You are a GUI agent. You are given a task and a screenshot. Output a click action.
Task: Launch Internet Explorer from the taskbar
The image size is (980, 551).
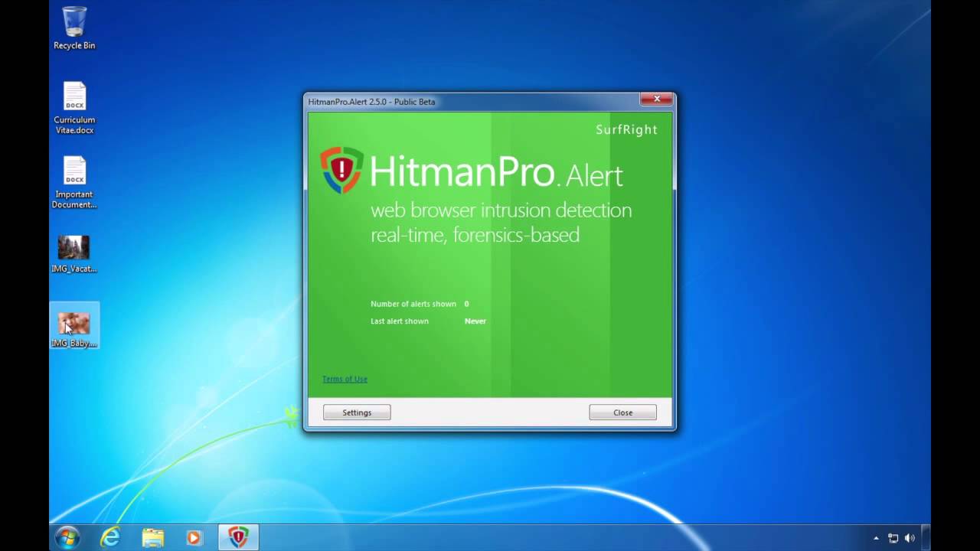click(110, 538)
